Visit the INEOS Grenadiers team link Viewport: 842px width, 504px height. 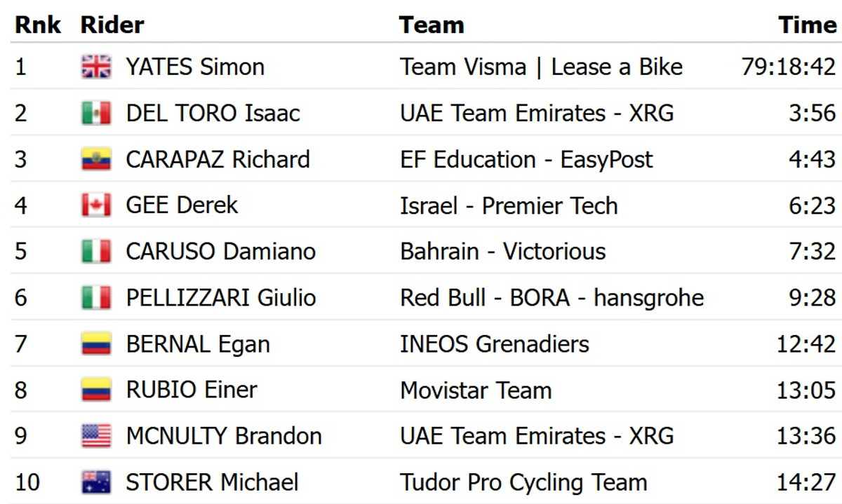click(495, 344)
